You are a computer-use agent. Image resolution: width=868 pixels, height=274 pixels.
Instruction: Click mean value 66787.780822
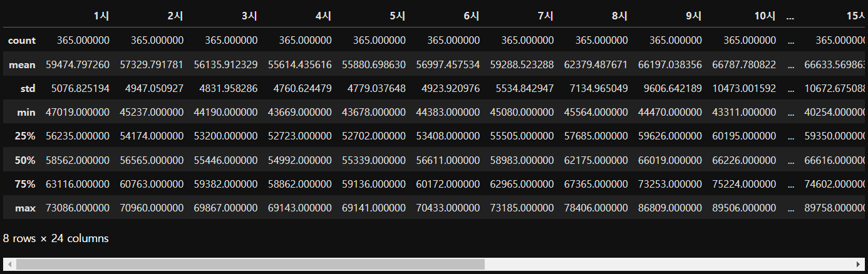(744, 64)
